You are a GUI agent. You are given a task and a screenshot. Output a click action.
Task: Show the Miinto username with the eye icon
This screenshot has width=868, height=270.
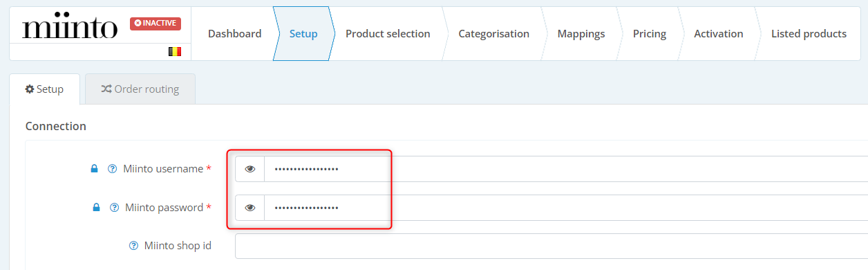tap(250, 169)
